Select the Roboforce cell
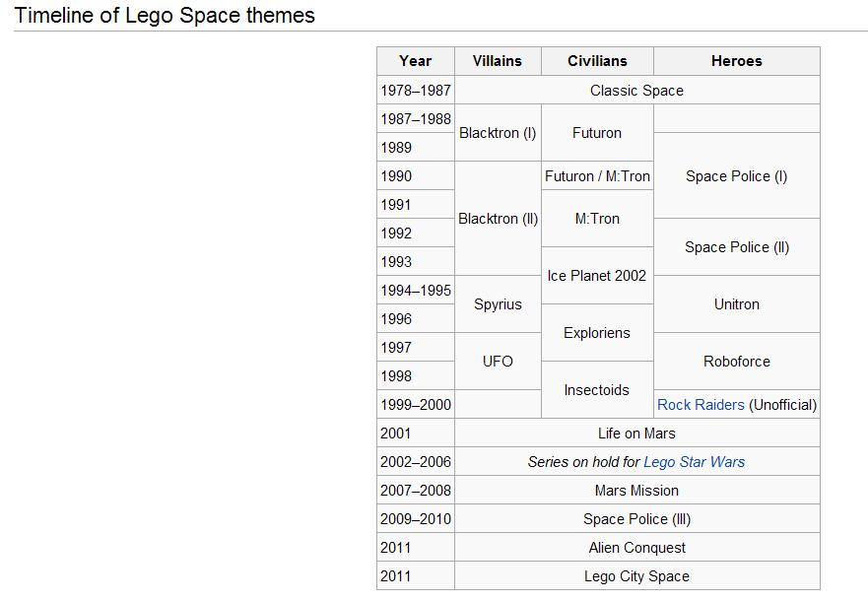The height and width of the screenshot is (601, 868). (x=737, y=362)
